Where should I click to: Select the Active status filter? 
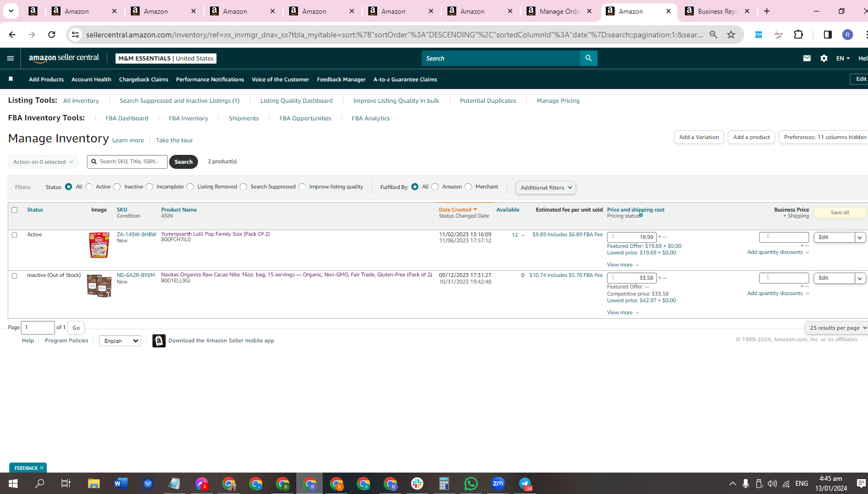coord(89,187)
